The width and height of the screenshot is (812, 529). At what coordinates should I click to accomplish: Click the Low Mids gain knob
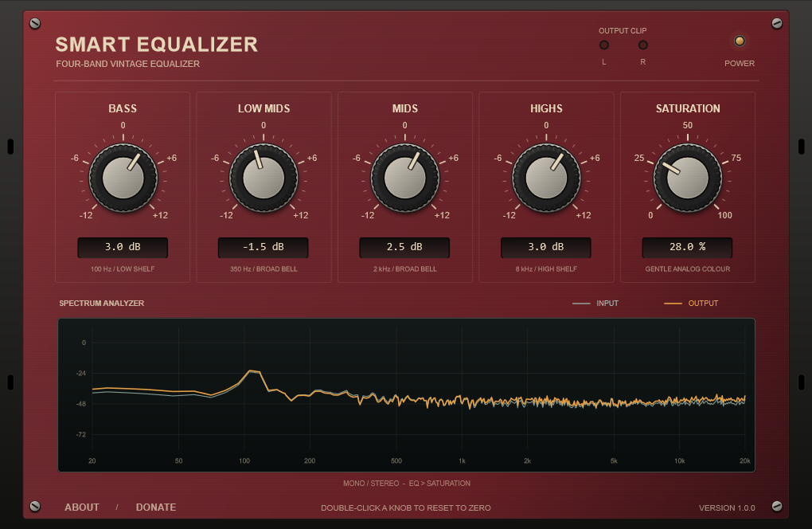pyautogui.click(x=264, y=178)
